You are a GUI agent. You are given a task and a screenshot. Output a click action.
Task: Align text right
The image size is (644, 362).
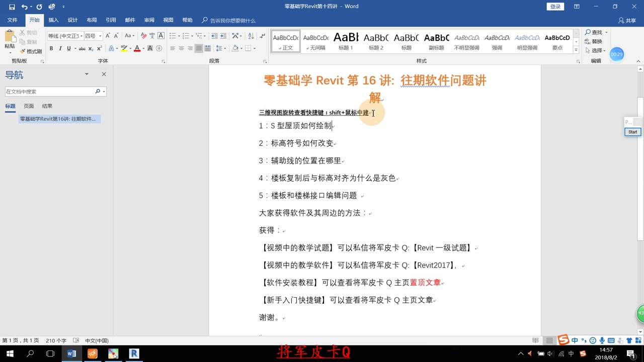(x=190, y=49)
